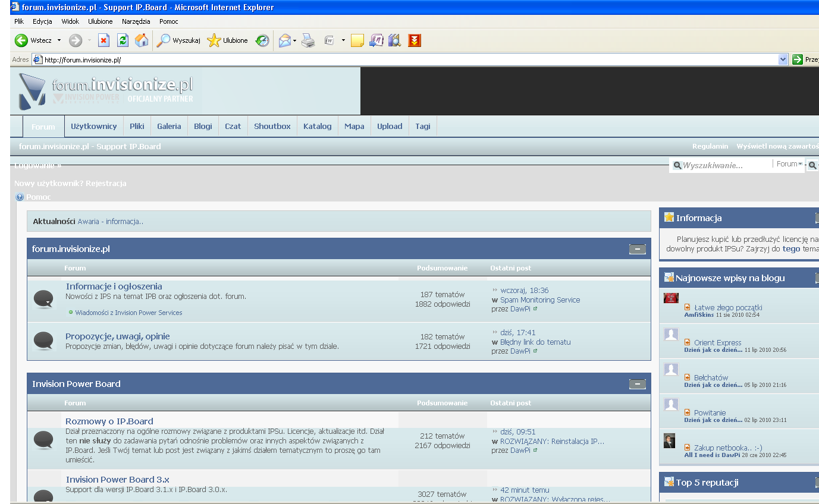Click into the Wyszukiwanie search field
Screen dimensions: 819x504
726,165
